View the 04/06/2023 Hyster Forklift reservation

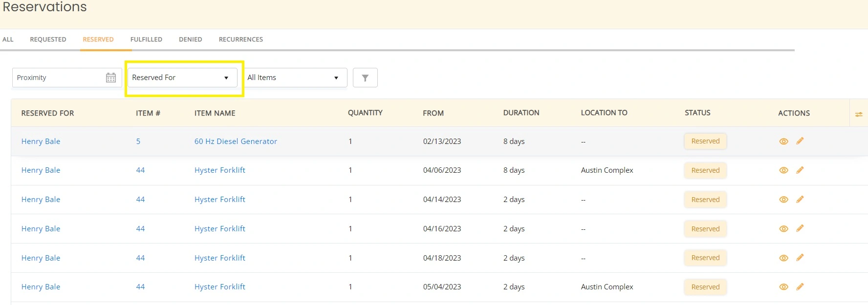tap(783, 170)
